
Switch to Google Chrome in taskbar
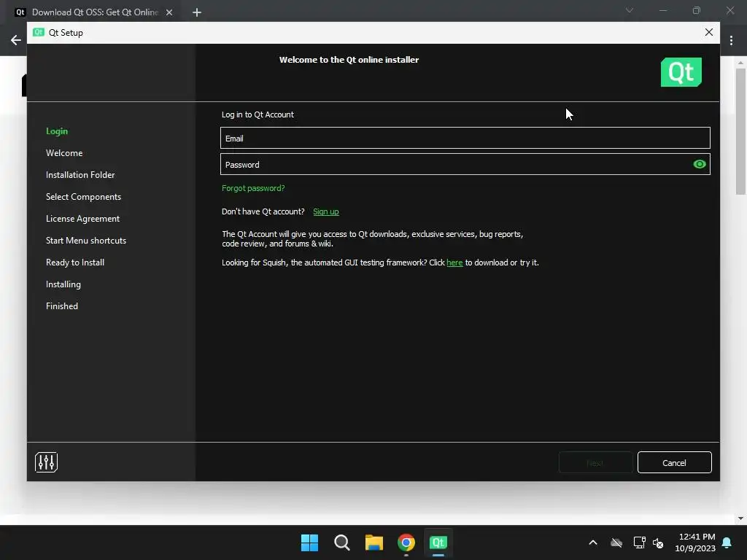click(x=406, y=542)
